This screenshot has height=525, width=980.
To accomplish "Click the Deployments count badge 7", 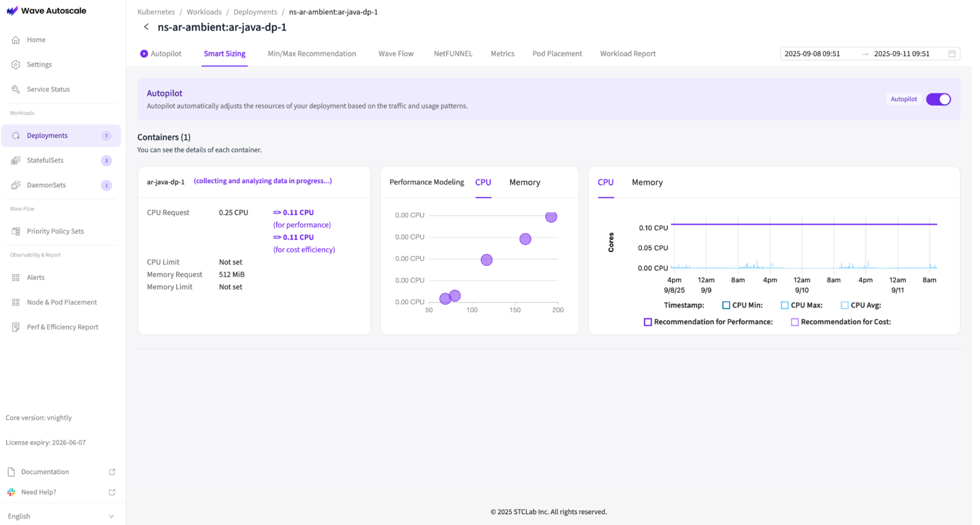I will 106,136.
